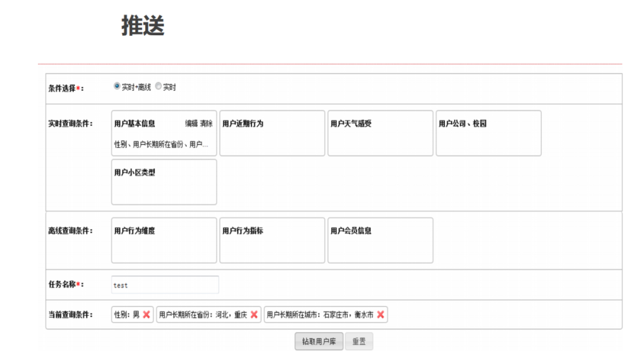
Task: Open the 用户近期行为 condition card
Action: [x=272, y=133]
